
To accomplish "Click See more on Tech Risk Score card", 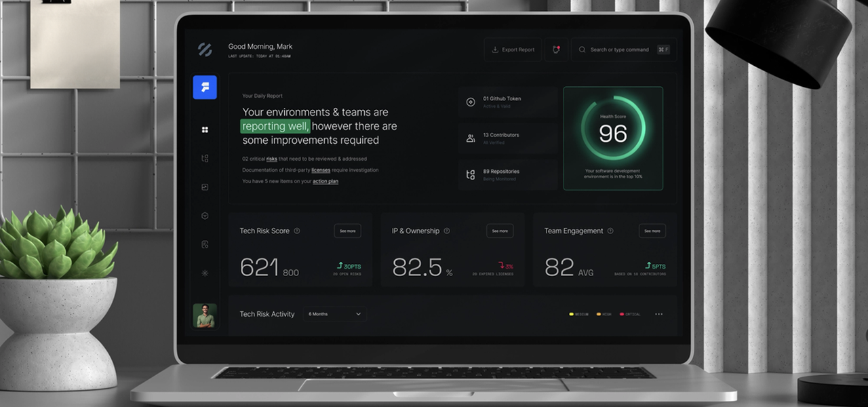I will coord(347,231).
